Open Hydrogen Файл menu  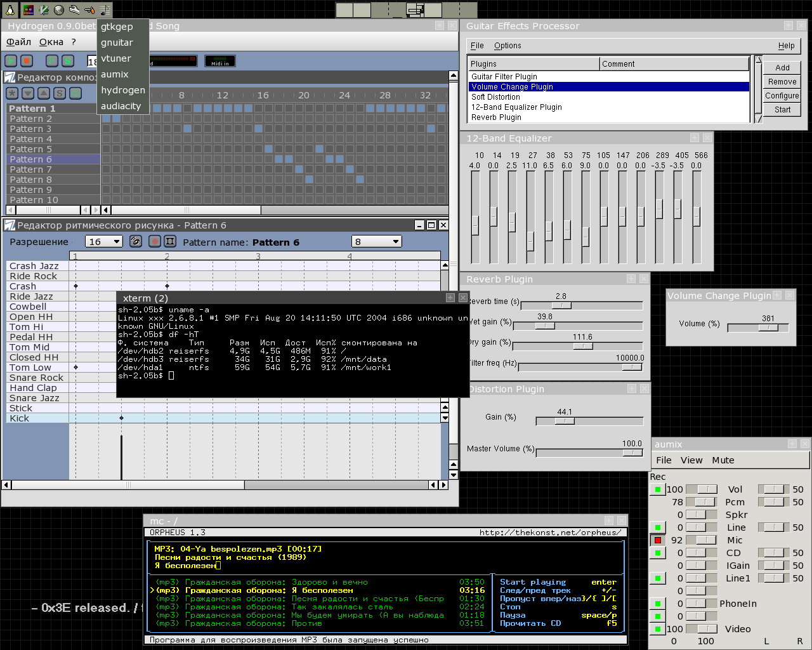coord(18,42)
